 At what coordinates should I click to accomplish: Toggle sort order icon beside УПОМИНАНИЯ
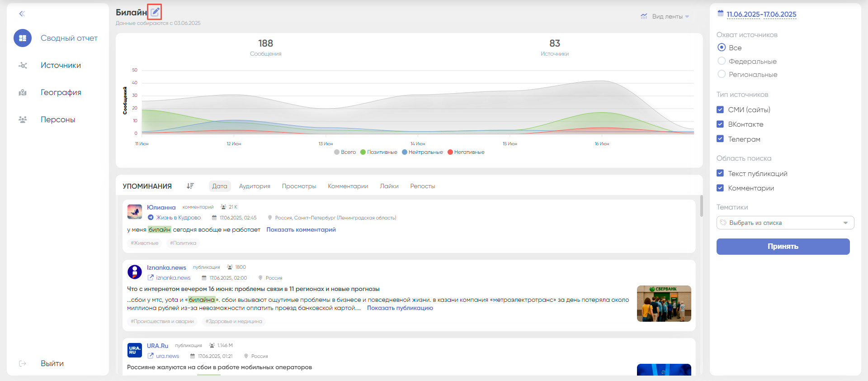(190, 186)
